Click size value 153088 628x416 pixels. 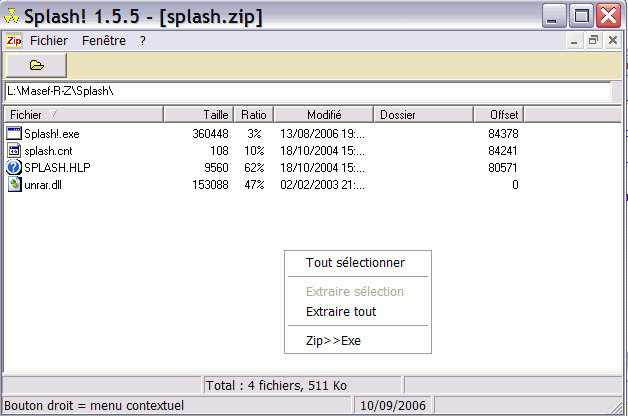pos(210,185)
